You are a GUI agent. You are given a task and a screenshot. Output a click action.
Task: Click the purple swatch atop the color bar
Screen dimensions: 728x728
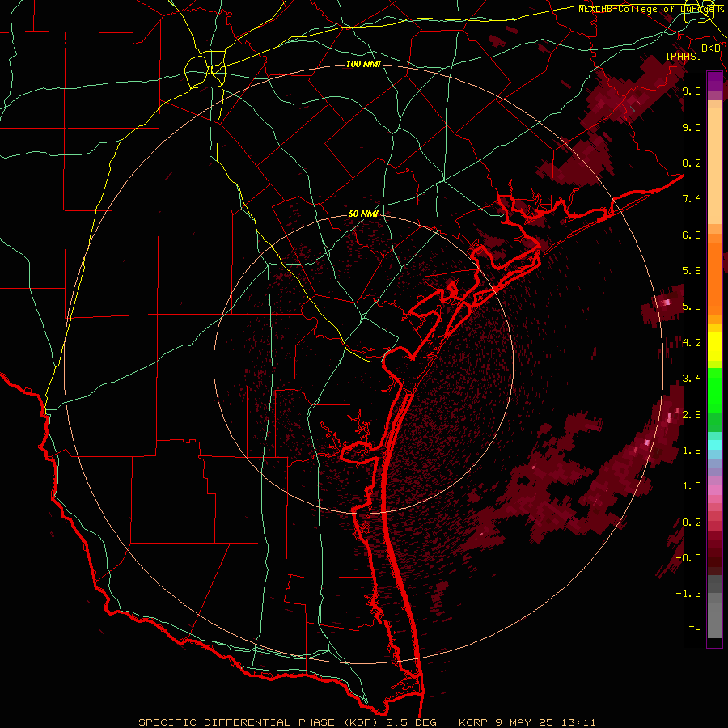(x=714, y=81)
